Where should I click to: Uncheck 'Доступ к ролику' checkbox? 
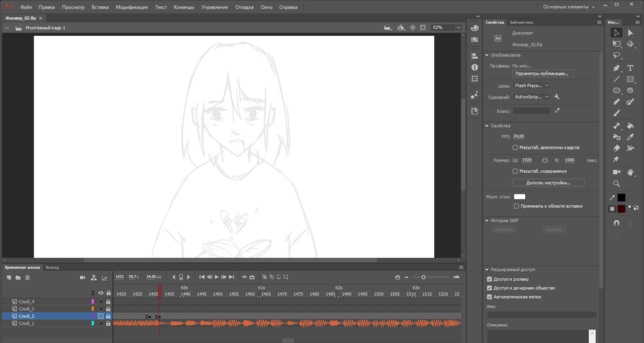489,279
